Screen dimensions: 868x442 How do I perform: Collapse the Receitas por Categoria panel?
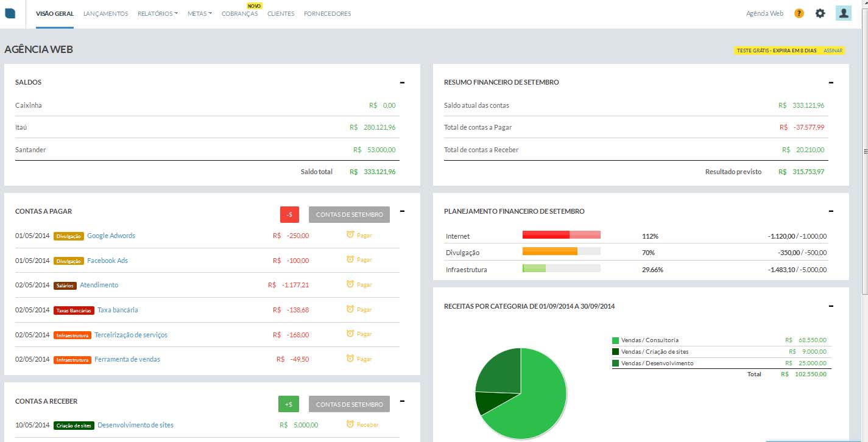[x=831, y=306]
